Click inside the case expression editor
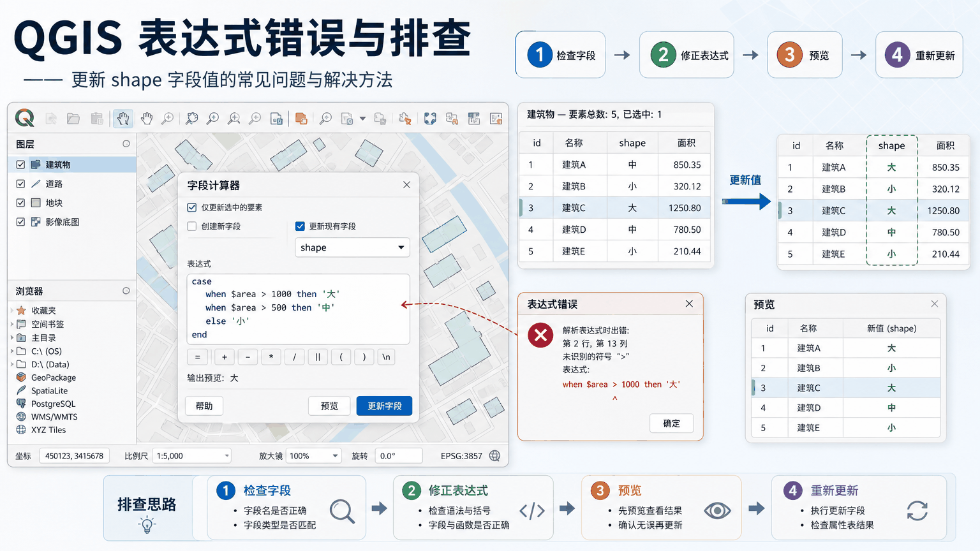The width and height of the screenshot is (980, 551). coord(298,309)
